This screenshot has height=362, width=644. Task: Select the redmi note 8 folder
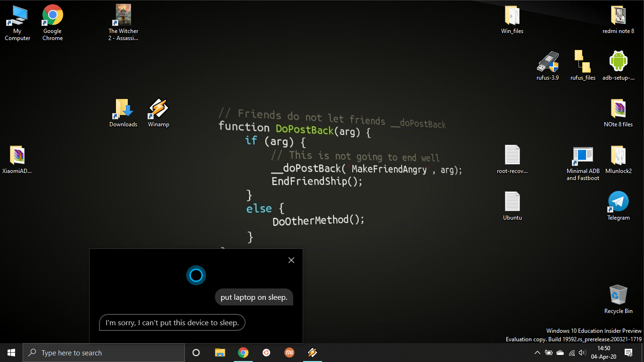619,20
